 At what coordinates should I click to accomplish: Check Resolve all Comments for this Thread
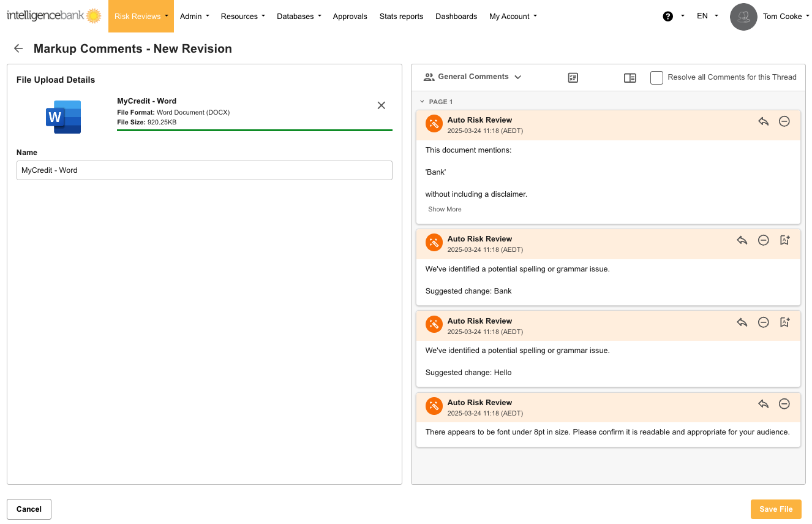click(x=656, y=78)
